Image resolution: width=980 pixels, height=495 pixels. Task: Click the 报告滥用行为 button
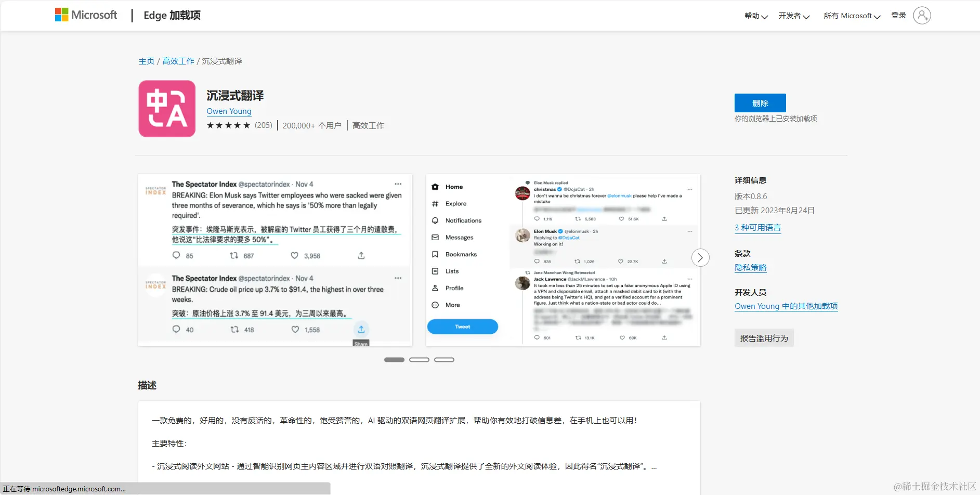764,338
